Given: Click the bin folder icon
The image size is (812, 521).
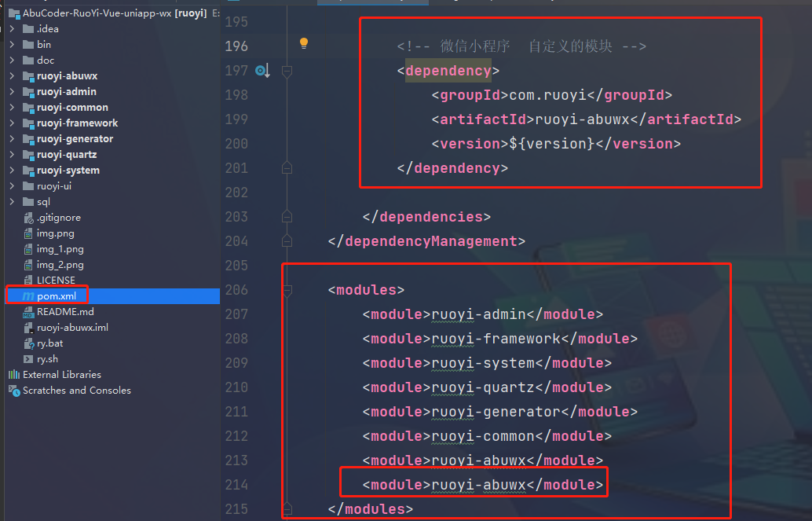Looking at the screenshot, I should pyautogui.click(x=28, y=45).
